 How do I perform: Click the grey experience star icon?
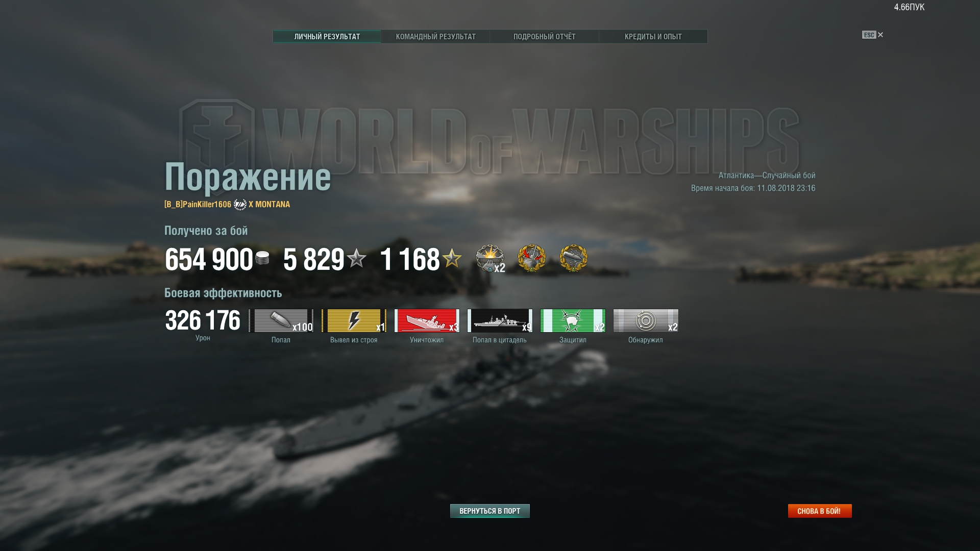tap(357, 258)
